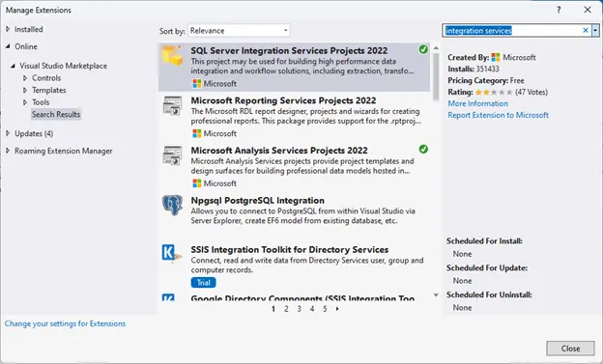Image resolution: width=603 pixels, height=364 pixels.
Task: Open the More Information link
Action: (477, 103)
